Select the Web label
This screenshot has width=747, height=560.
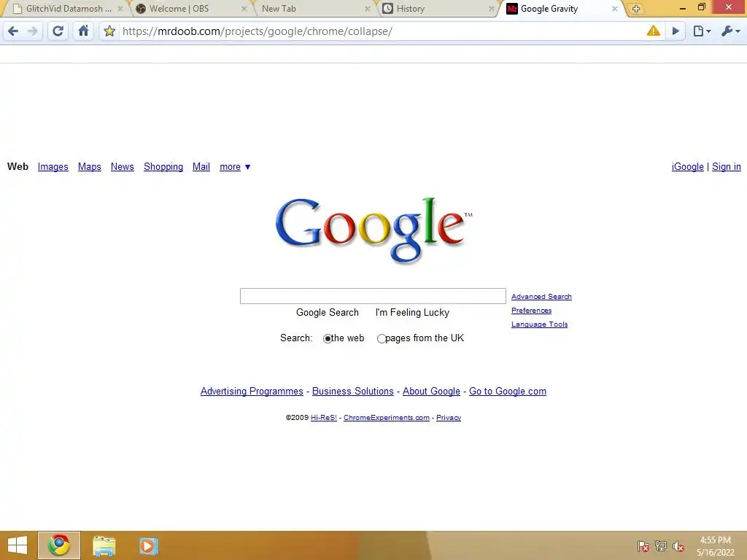(x=18, y=167)
